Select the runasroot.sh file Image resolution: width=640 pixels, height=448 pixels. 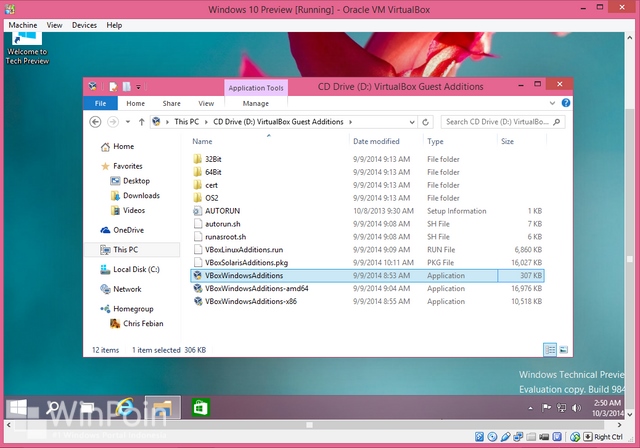click(367, 237)
